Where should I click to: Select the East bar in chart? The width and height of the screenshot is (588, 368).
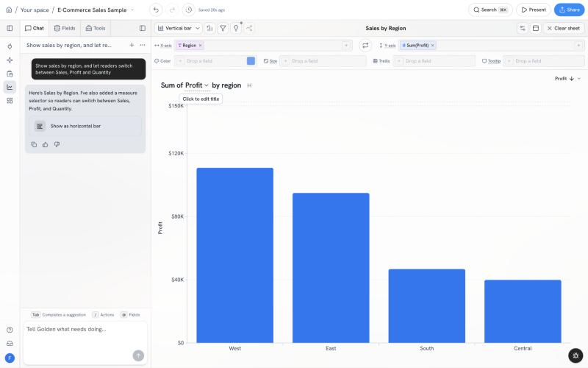pos(331,268)
